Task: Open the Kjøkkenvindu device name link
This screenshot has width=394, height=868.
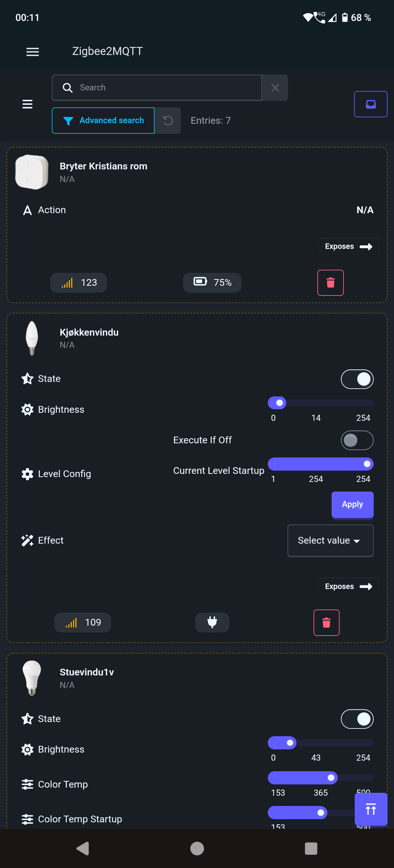Action: coord(89,332)
